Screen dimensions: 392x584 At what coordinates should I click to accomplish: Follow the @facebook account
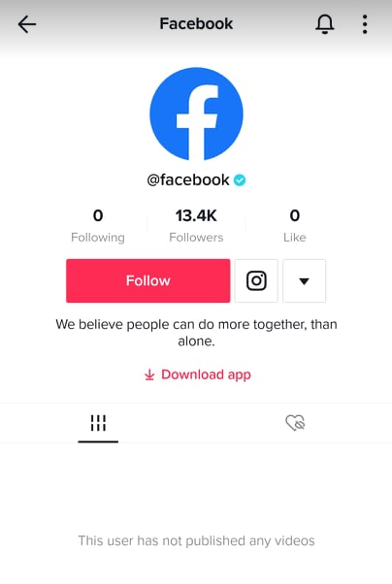(147, 280)
